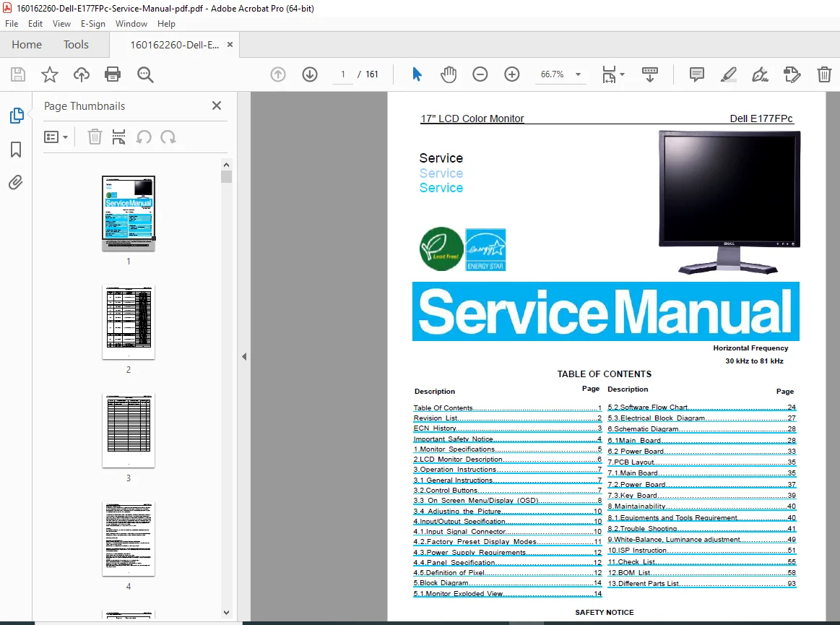840x625 pixels.
Task: Open 5.Block Diagram contents link
Action: 507,582
